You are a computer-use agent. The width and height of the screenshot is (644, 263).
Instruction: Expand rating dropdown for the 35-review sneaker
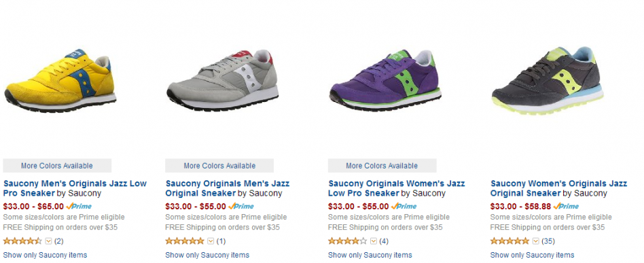click(x=535, y=241)
